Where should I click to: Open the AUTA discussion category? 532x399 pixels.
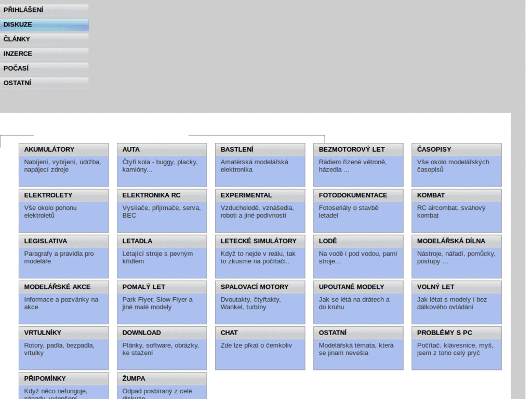[x=131, y=149]
